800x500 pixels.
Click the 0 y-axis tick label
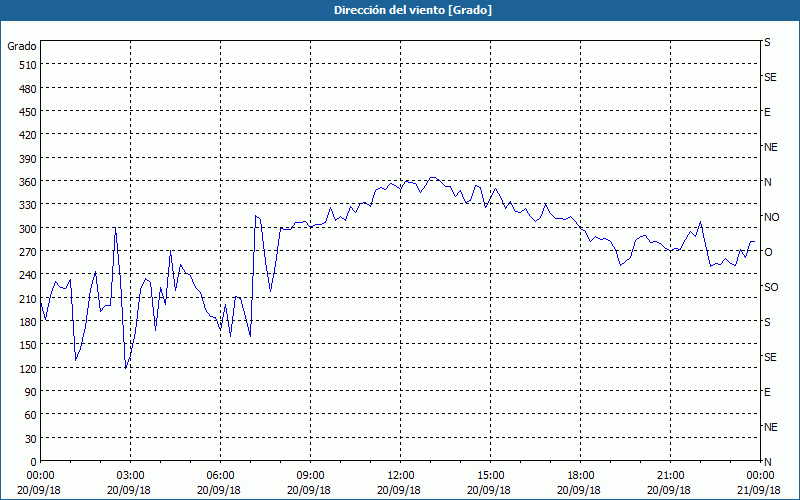pos(34,462)
